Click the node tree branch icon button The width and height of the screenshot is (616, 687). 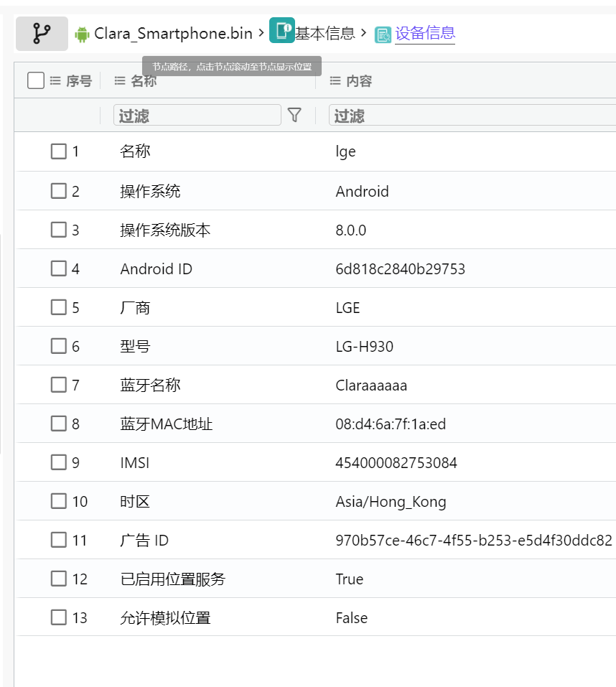coord(42,34)
